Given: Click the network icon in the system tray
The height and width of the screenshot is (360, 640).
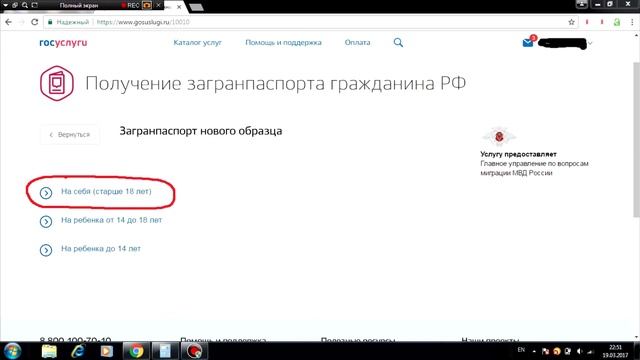Looking at the screenshot, I should click(590, 351).
